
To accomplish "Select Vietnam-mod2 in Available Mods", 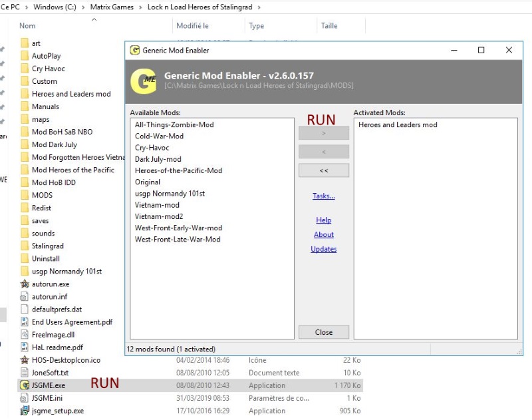I will [x=159, y=216].
